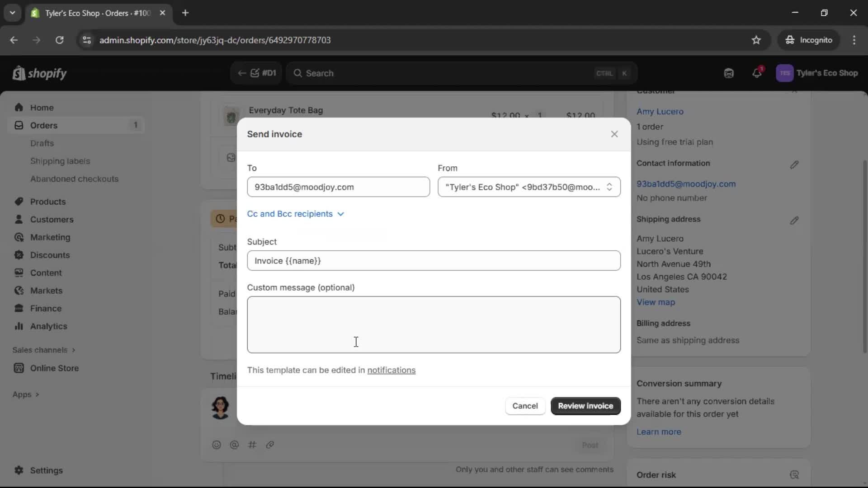Select Discounts in the sidebar

pos(50,255)
